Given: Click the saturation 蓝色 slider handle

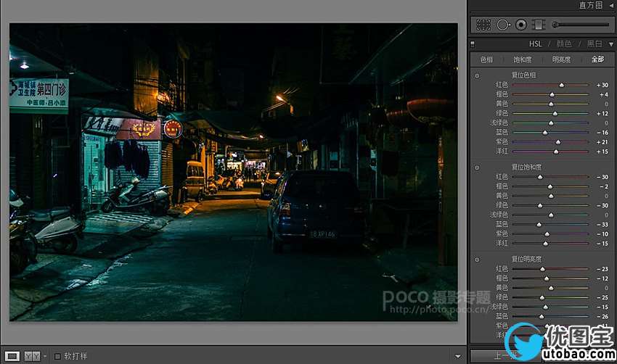Looking at the screenshot, I should 539,225.
